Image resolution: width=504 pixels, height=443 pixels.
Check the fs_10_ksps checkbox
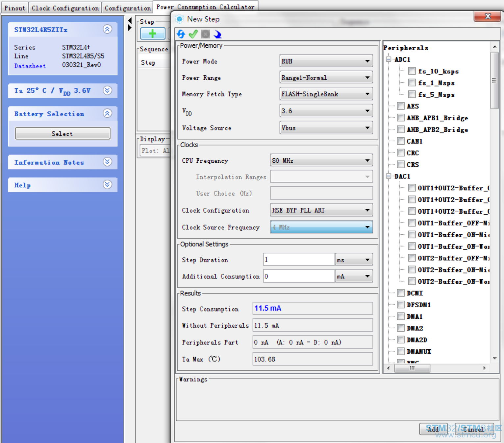click(412, 71)
